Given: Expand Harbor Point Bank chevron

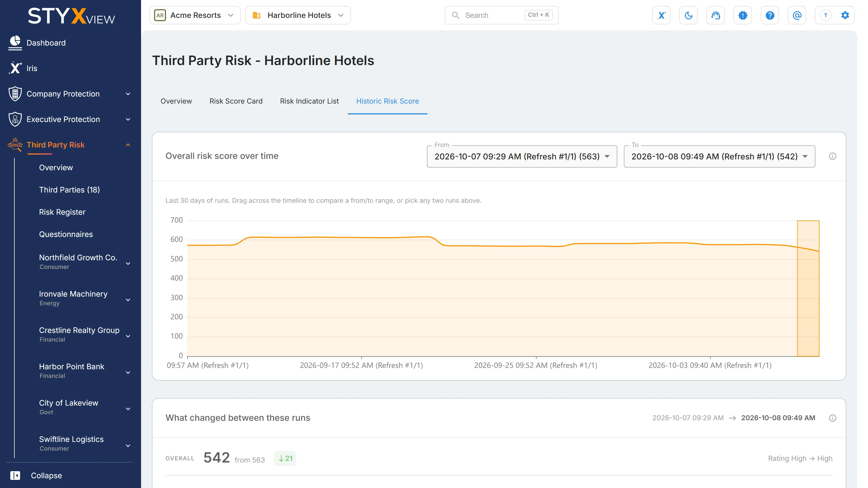Looking at the screenshot, I should tap(128, 373).
